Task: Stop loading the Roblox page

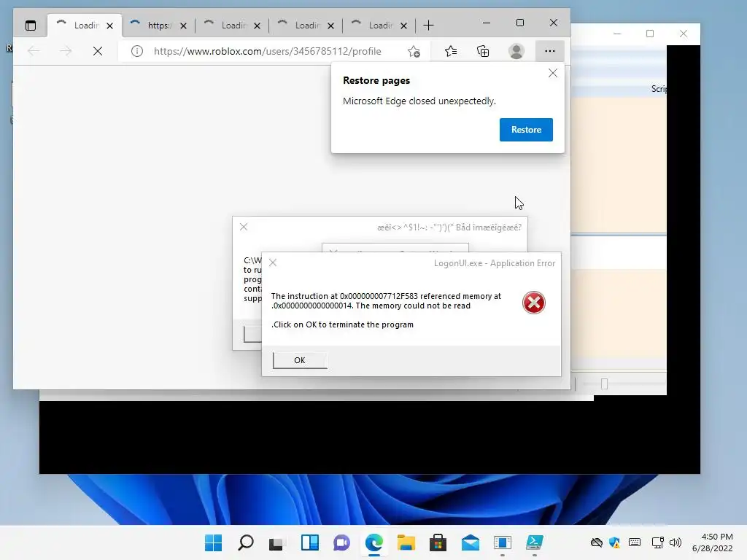Action: coord(98,51)
